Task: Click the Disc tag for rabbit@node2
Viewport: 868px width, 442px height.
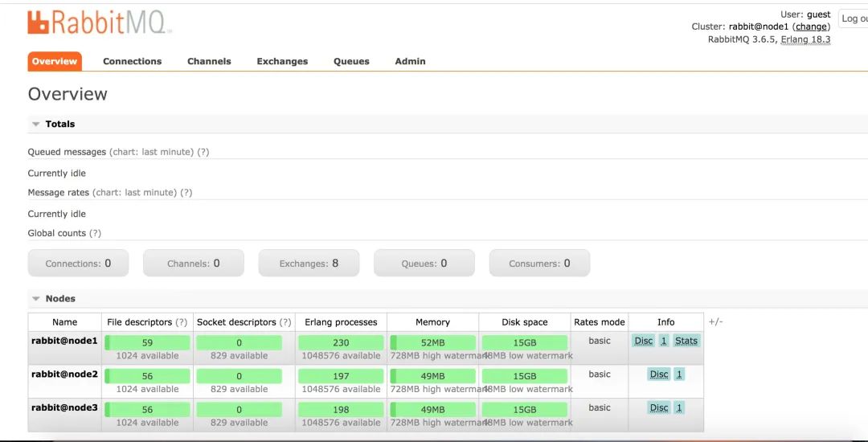Action: (659, 374)
